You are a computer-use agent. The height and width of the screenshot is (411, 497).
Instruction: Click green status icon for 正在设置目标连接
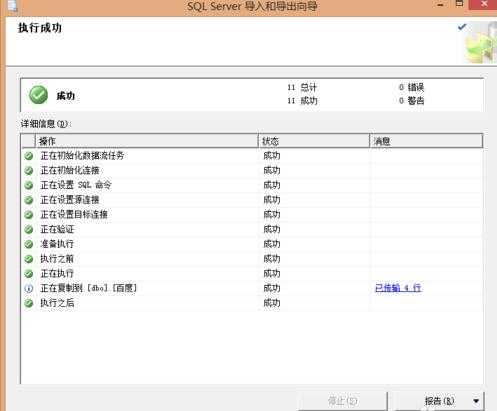29,214
